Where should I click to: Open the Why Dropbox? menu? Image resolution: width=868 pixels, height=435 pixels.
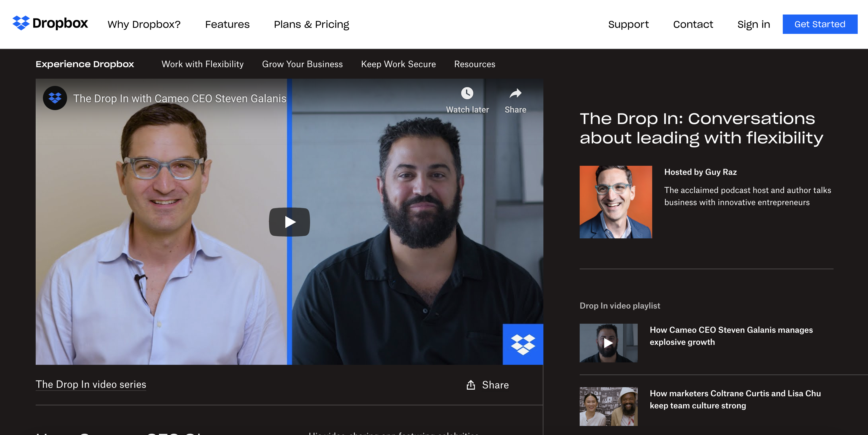pyautogui.click(x=144, y=24)
